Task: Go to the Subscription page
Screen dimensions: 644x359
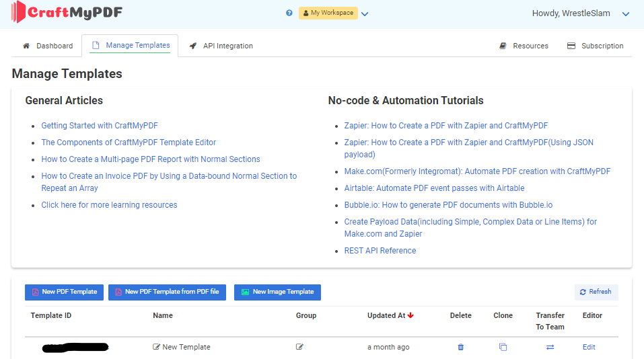Action: 595,46
